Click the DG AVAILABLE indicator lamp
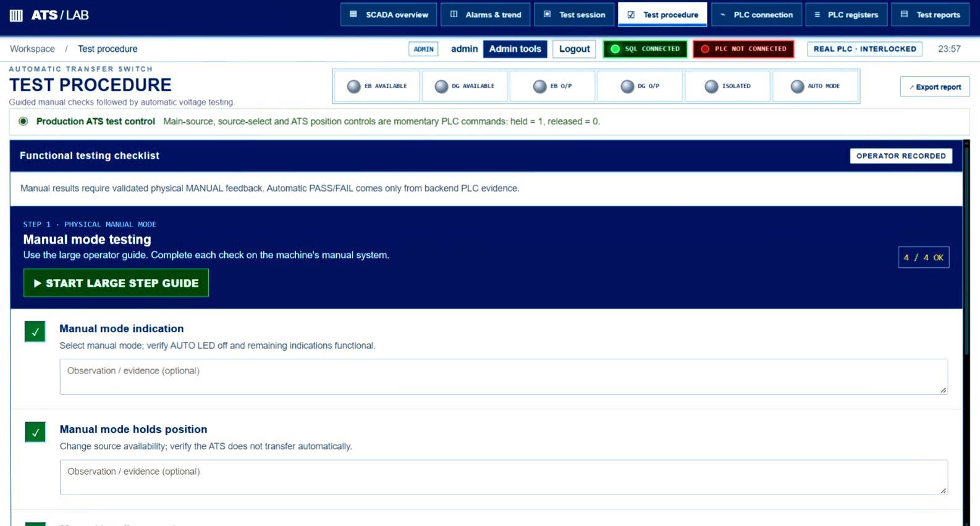 [441, 86]
